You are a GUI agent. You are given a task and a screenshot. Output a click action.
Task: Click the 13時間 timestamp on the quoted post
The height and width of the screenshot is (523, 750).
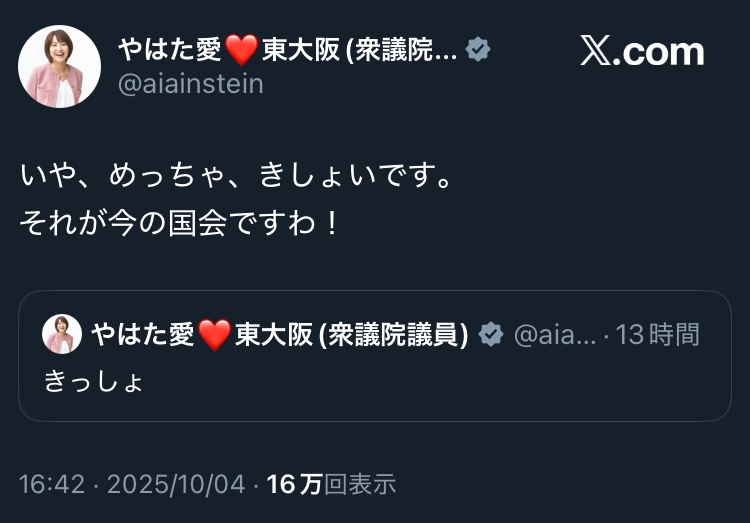(x=658, y=335)
